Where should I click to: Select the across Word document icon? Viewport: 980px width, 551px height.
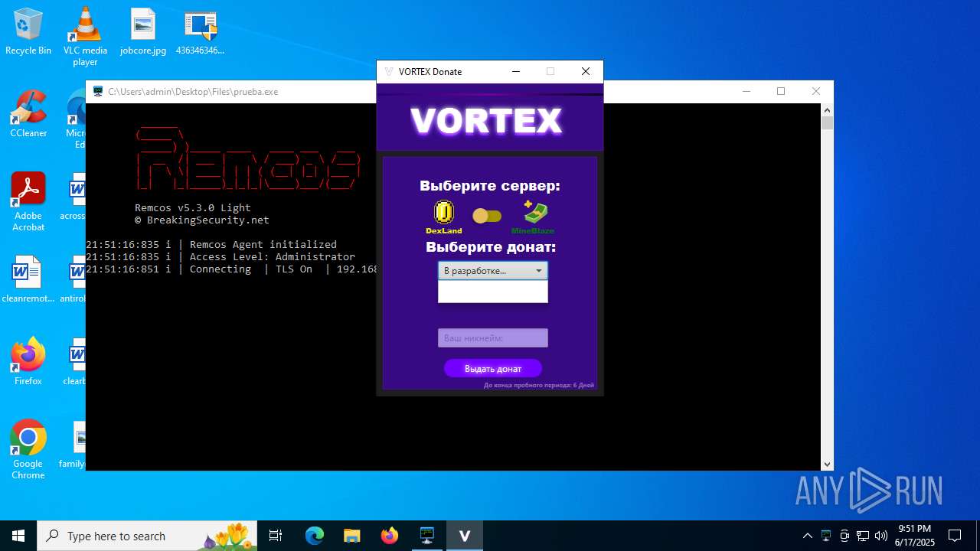point(74,196)
